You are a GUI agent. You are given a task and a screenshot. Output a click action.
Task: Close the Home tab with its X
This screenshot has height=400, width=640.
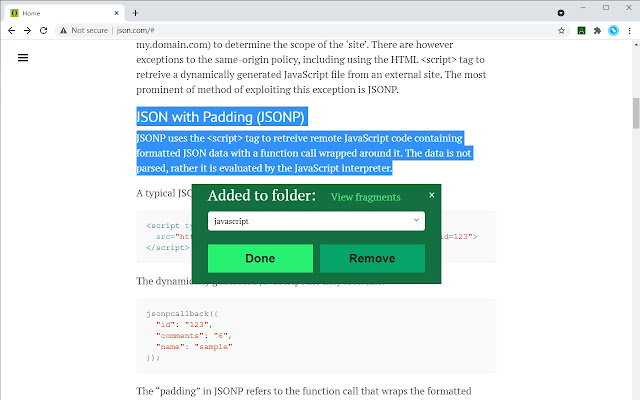pyautogui.click(x=116, y=13)
